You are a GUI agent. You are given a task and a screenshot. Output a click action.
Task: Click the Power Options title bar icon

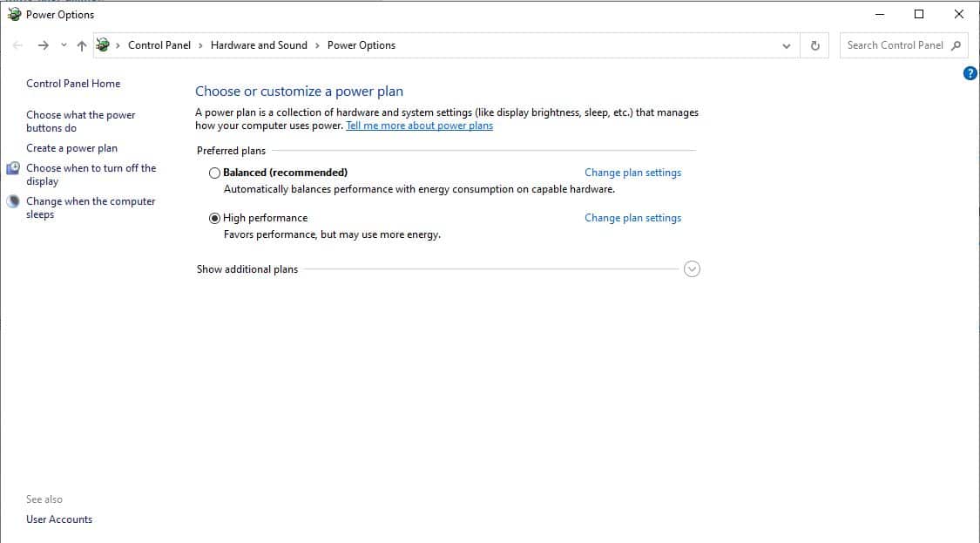point(14,15)
